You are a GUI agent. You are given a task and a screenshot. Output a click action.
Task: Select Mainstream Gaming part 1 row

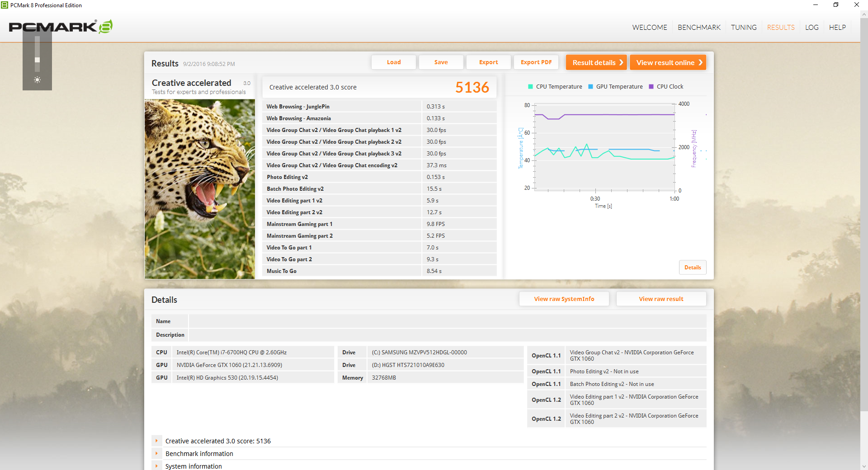click(x=379, y=224)
